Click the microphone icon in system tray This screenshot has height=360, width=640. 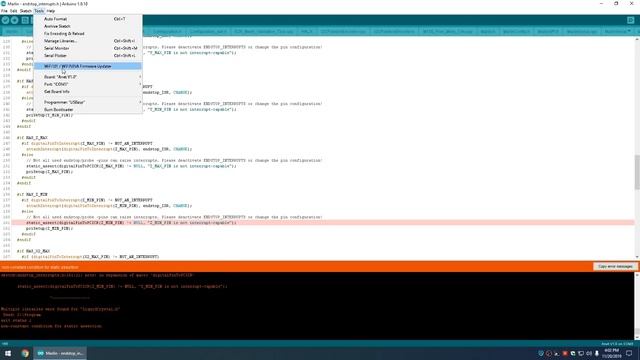click(597, 353)
